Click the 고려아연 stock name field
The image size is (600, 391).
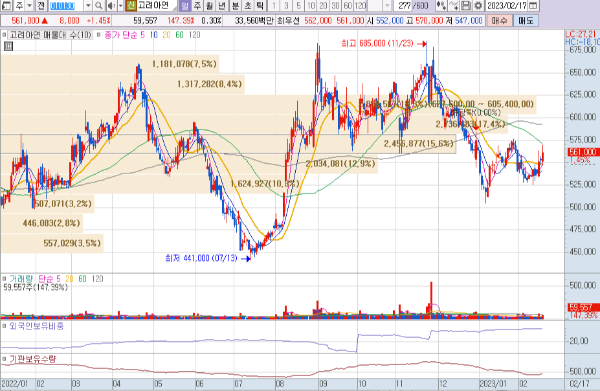(x=157, y=5)
